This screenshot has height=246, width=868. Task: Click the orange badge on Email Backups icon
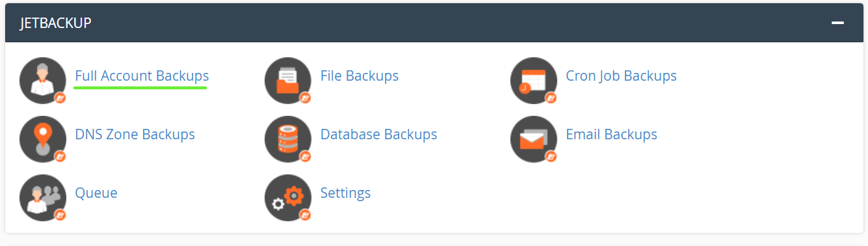point(551,156)
